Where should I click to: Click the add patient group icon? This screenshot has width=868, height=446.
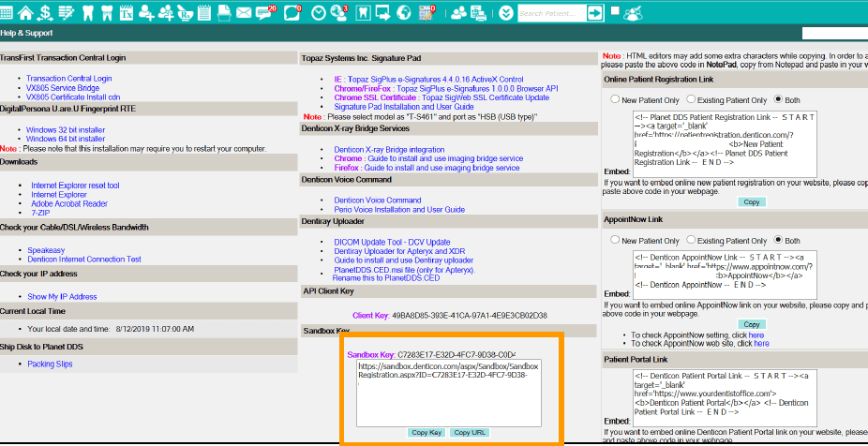[x=166, y=12]
